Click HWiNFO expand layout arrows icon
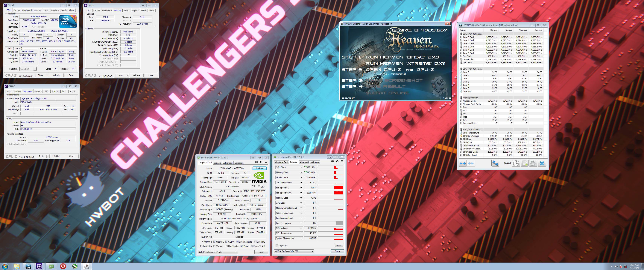644x270 pixels. pos(463,163)
